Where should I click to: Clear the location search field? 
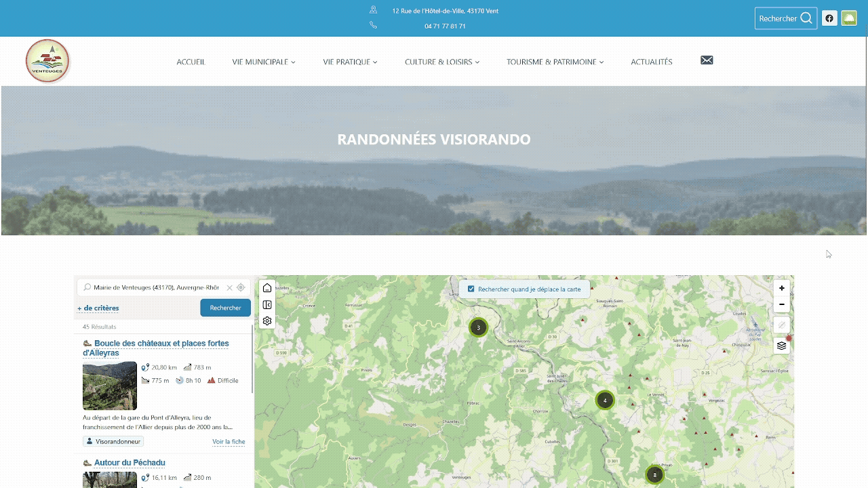tap(229, 287)
